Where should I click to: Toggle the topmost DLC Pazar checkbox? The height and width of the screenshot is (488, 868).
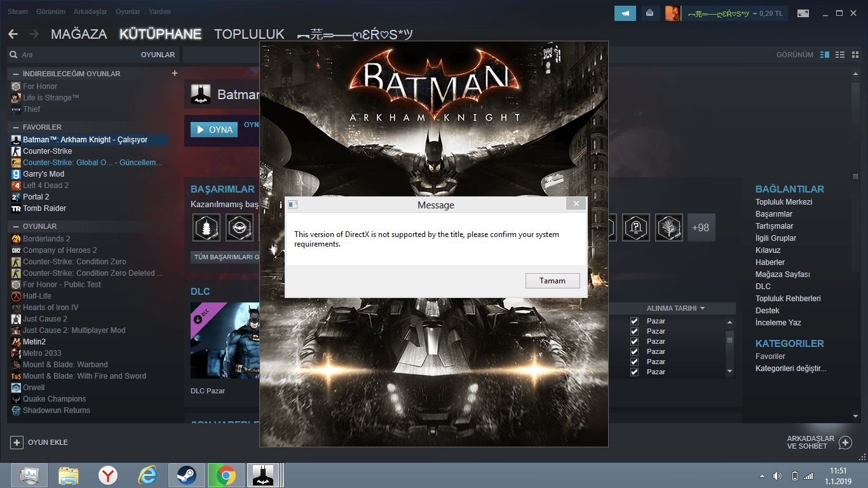[x=634, y=321]
